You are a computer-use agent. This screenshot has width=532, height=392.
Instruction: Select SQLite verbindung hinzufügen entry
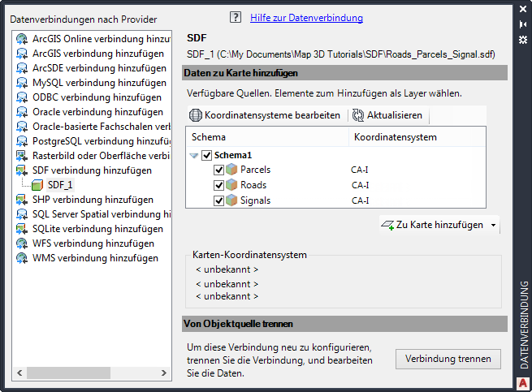click(97, 229)
